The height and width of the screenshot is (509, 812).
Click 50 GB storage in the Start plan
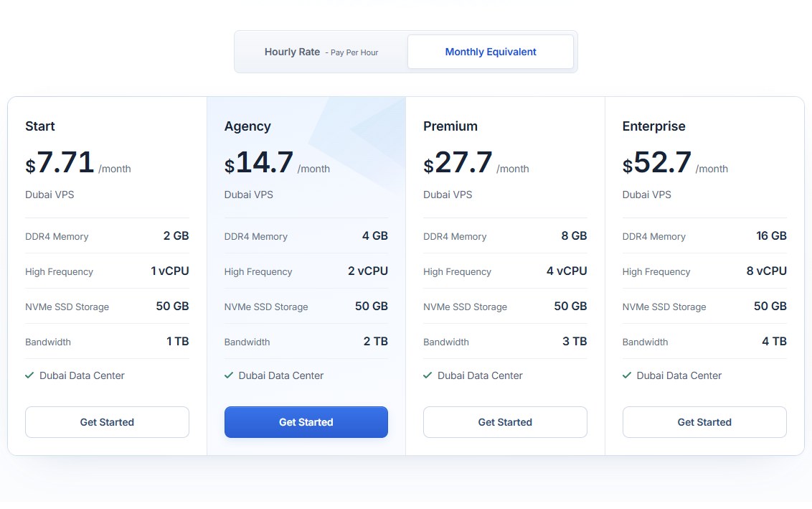click(x=172, y=307)
